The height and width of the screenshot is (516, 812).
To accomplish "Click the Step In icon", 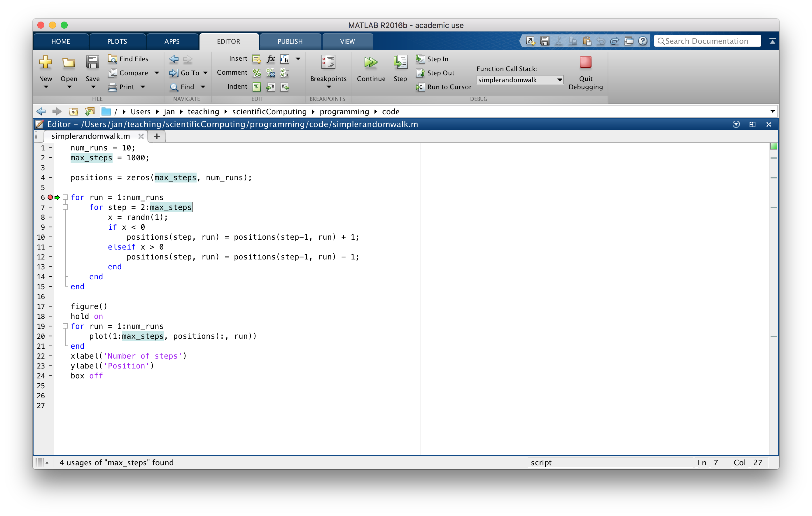I will tap(420, 59).
